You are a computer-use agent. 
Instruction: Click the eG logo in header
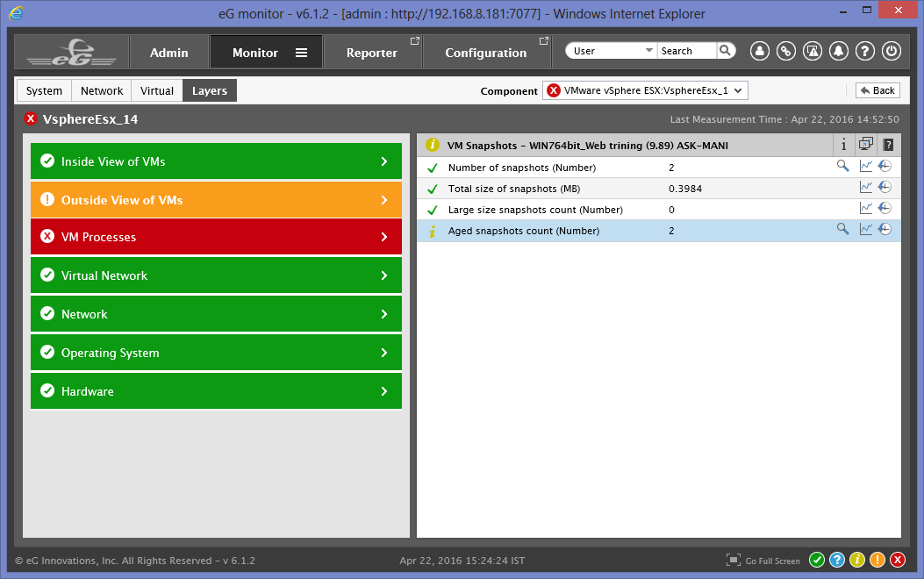(71, 52)
